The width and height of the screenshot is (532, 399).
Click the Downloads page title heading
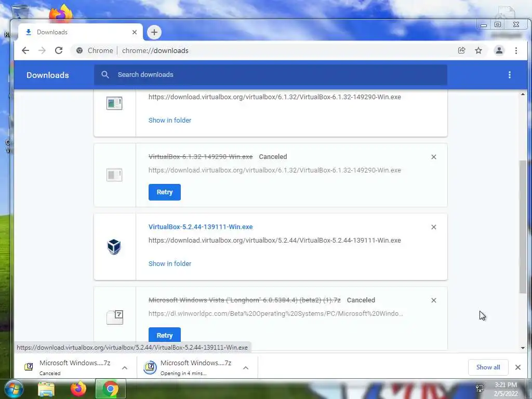[x=47, y=75]
